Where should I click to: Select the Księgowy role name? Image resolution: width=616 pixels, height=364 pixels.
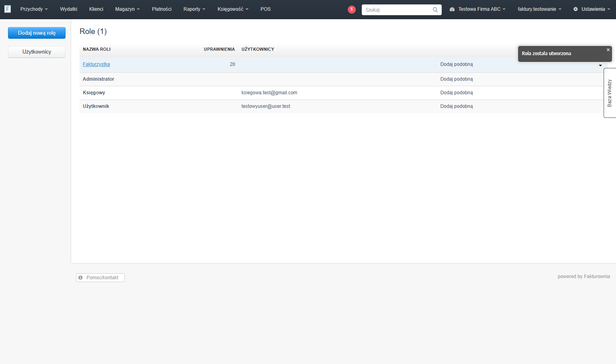pyautogui.click(x=94, y=93)
